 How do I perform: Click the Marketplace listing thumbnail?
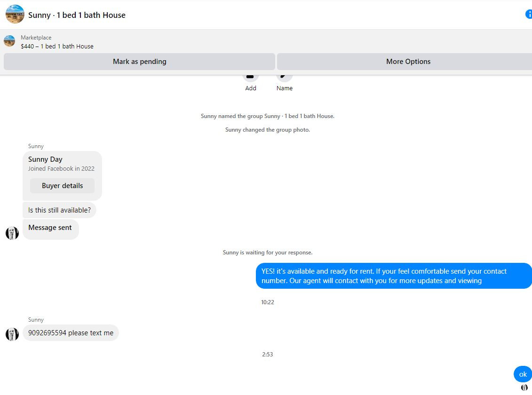pos(9,41)
